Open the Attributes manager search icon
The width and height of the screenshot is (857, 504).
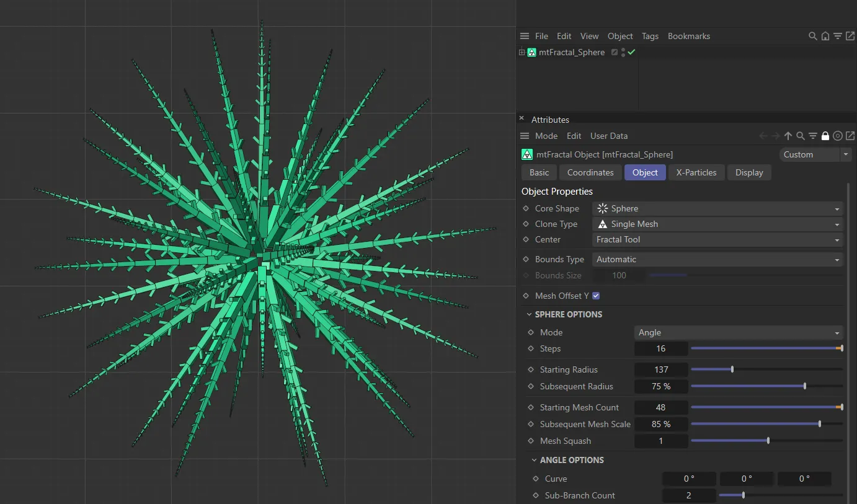(800, 136)
